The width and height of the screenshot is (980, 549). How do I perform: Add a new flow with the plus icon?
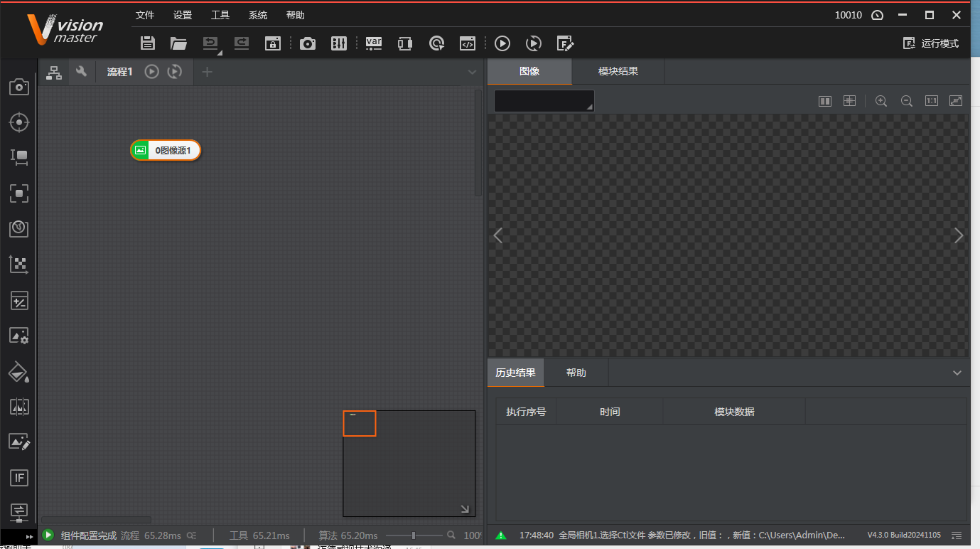pyautogui.click(x=207, y=71)
